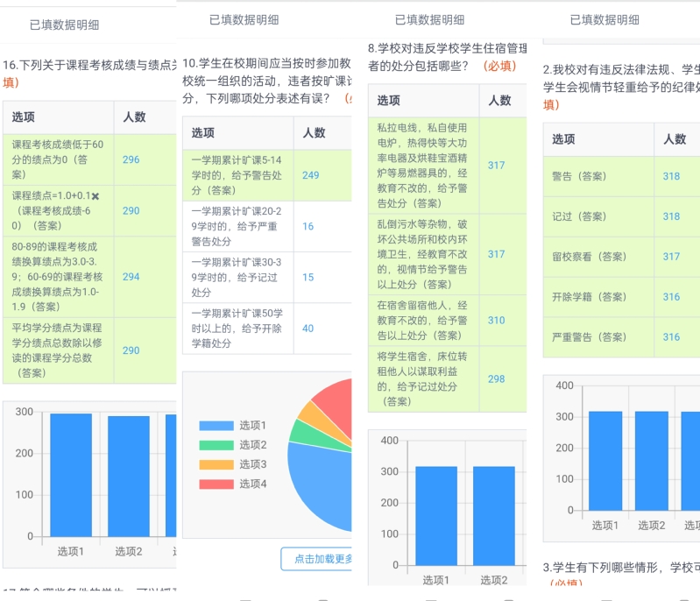
Task: Click the 310 count for 留宿他人 row
Action: pyautogui.click(x=496, y=321)
